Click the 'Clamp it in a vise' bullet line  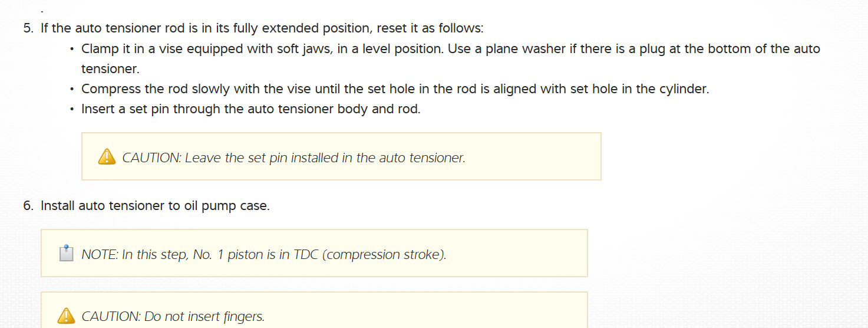[x=450, y=48]
